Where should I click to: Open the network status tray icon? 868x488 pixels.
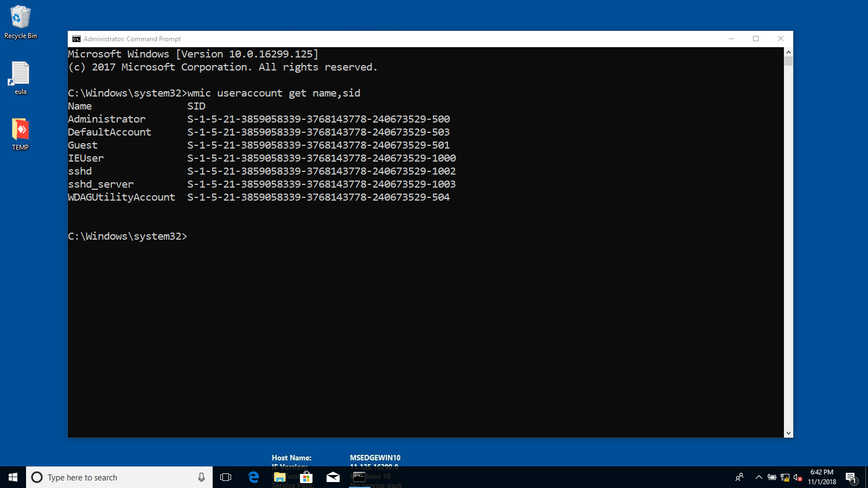click(x=785, y=477)
